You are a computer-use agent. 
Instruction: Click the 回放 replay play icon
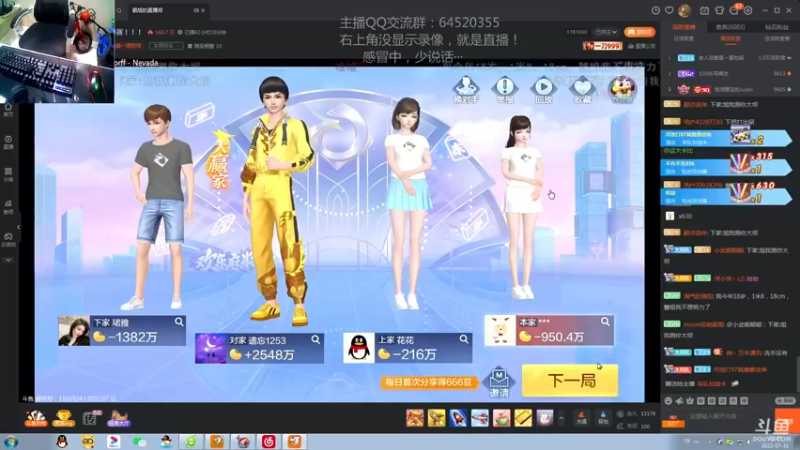click(x=544, y=90)
